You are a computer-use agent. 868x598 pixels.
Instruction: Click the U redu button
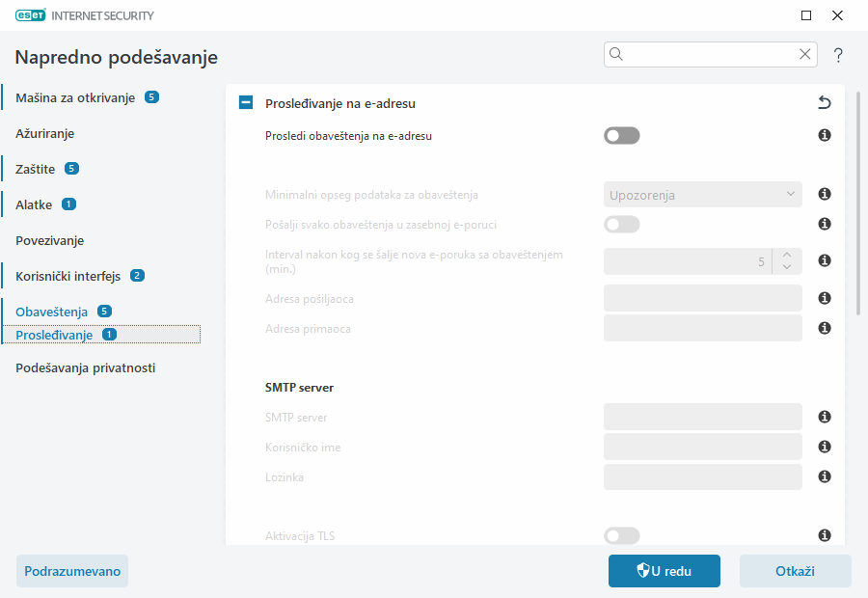(664, 571)
